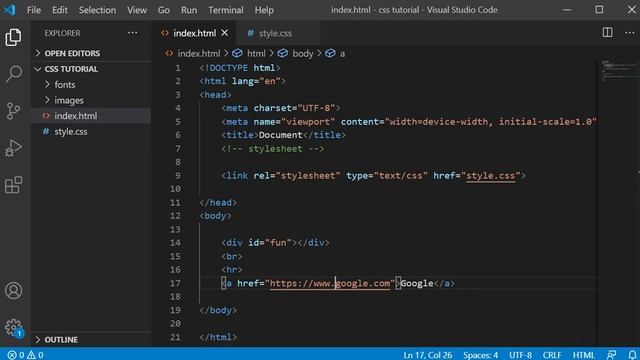Click the <hr> tag on line 16
The height and width of the screenshot is (360, 640).
[232, 270]
